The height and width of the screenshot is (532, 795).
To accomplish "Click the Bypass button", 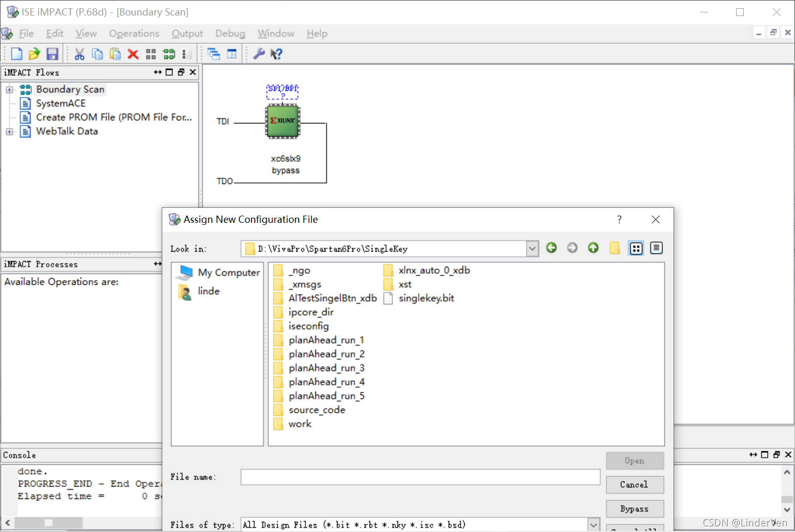I will 635,509.
